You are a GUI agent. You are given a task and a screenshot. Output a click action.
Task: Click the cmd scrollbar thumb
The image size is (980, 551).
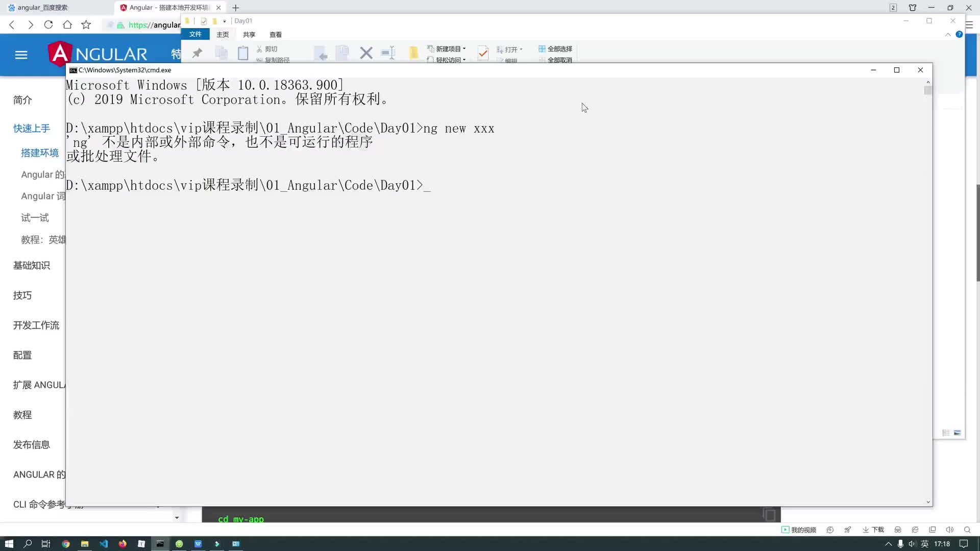pyautogui.click(x=928, y=90)
